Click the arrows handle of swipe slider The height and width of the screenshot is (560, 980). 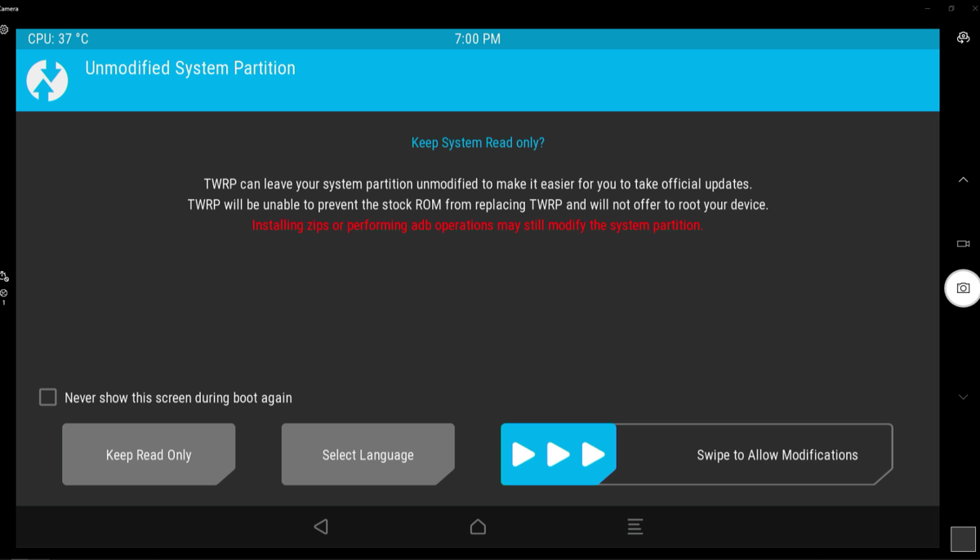click(559, 455)
